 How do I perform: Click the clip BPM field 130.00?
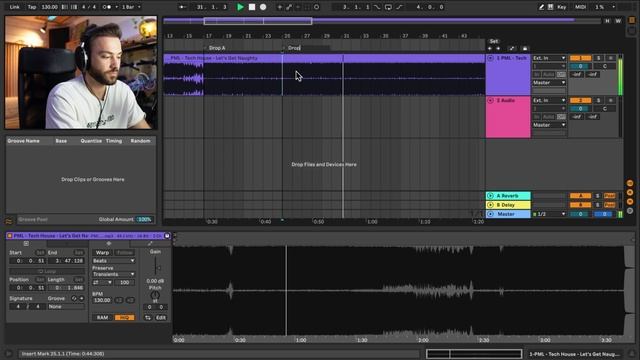(x=102, y=300)
